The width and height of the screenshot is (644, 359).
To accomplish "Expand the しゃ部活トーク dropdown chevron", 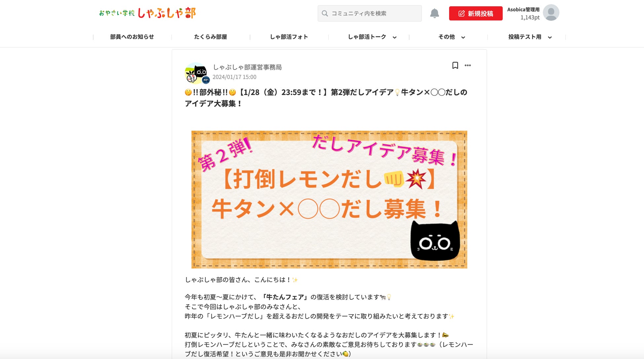I will click(394, 37).
